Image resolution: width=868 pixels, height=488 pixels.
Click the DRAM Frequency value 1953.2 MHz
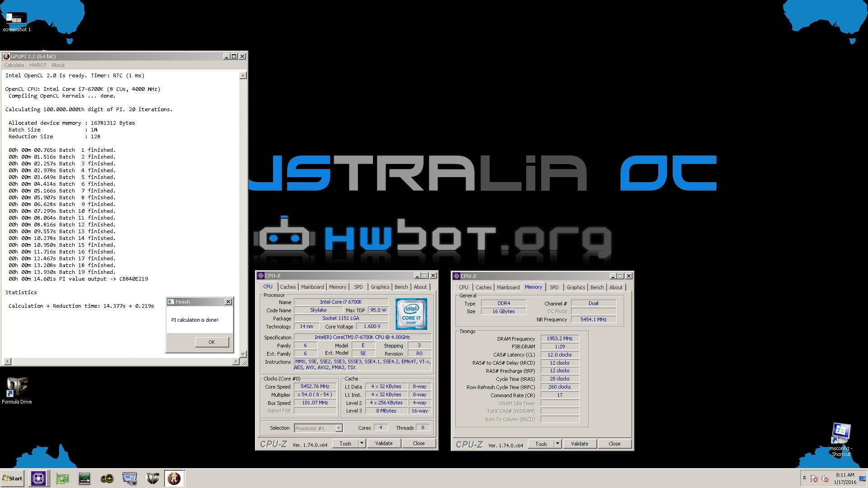click(x=560, y=338)
